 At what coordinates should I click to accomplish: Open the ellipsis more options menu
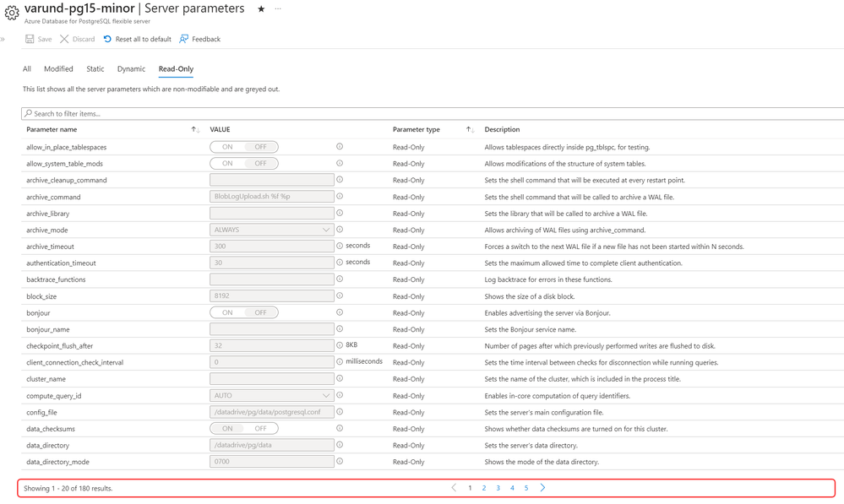278,8
